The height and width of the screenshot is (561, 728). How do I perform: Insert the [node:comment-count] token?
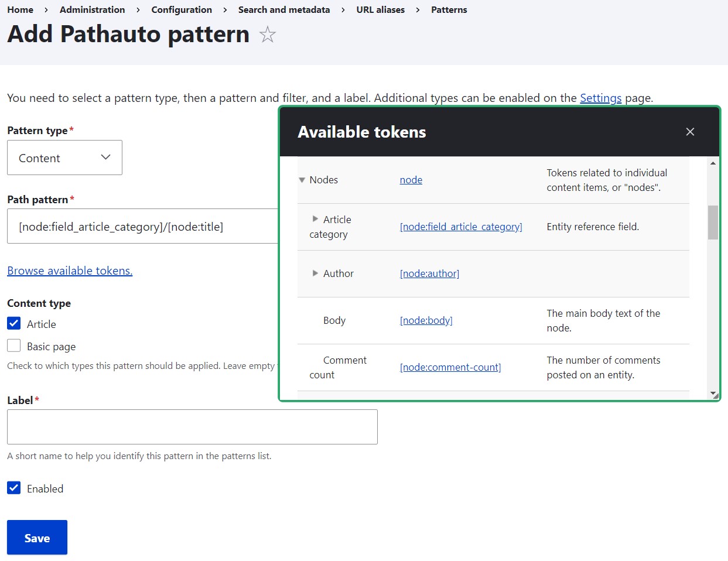coord(450,367)
